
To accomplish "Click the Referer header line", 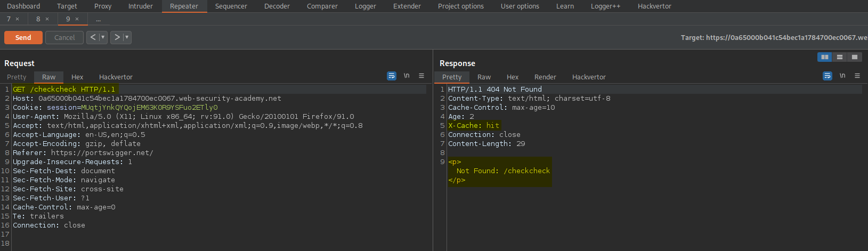I will (83, 152).
